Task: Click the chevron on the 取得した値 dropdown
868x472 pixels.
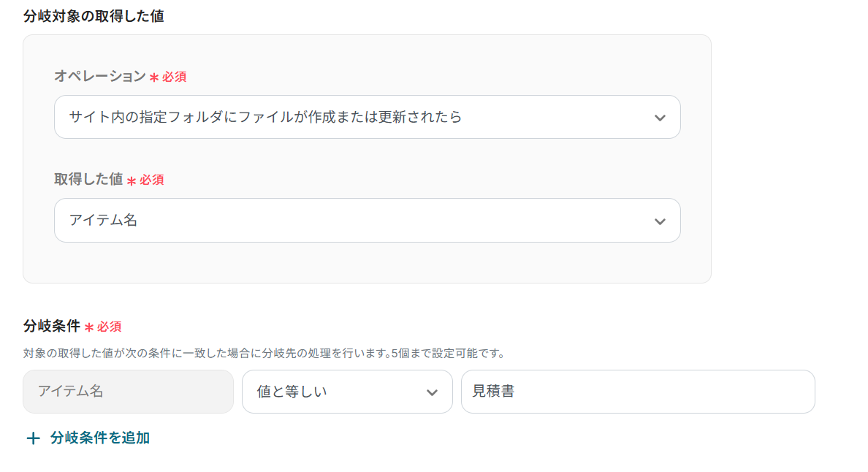Action: click(x=660, y=220)
